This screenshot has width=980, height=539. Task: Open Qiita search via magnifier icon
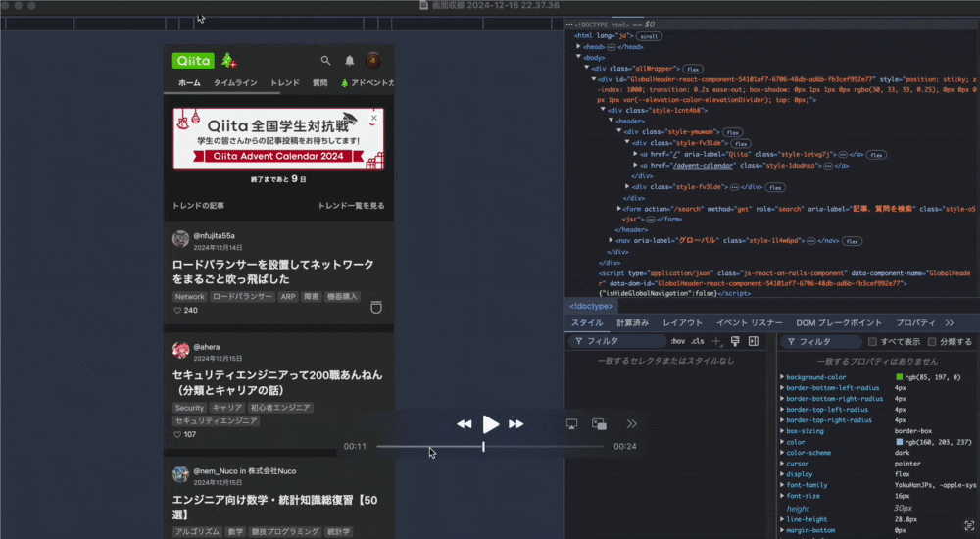point(325,61)
